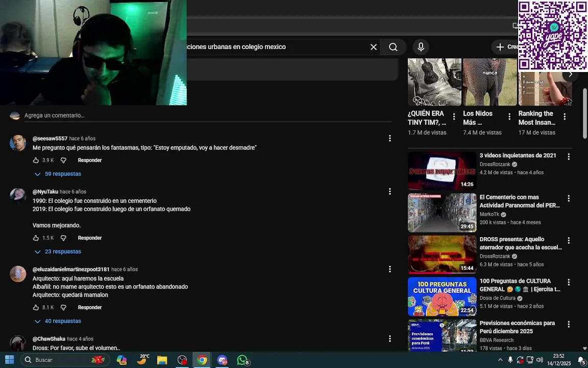Dislike the @seesaw5557 comment
Viewport: 588px width, 368px height.
tap(63, 160)
